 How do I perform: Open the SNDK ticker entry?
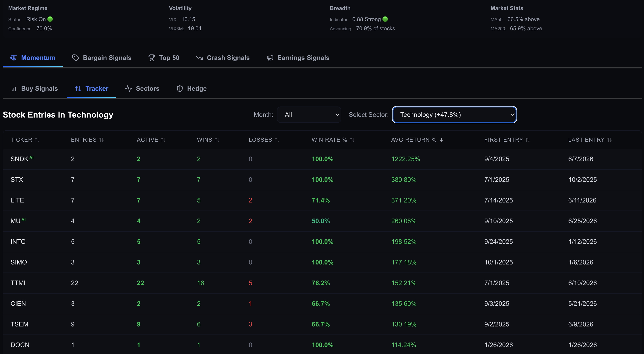pos(19,159)
